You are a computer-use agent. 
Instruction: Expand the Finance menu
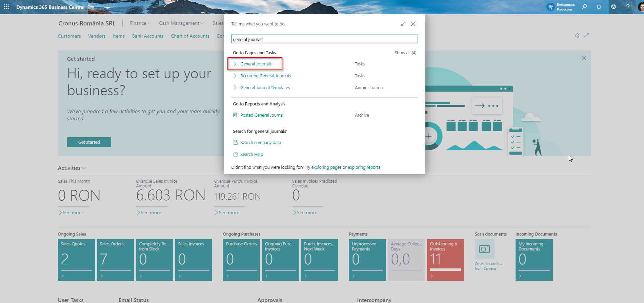pos(140,23)
